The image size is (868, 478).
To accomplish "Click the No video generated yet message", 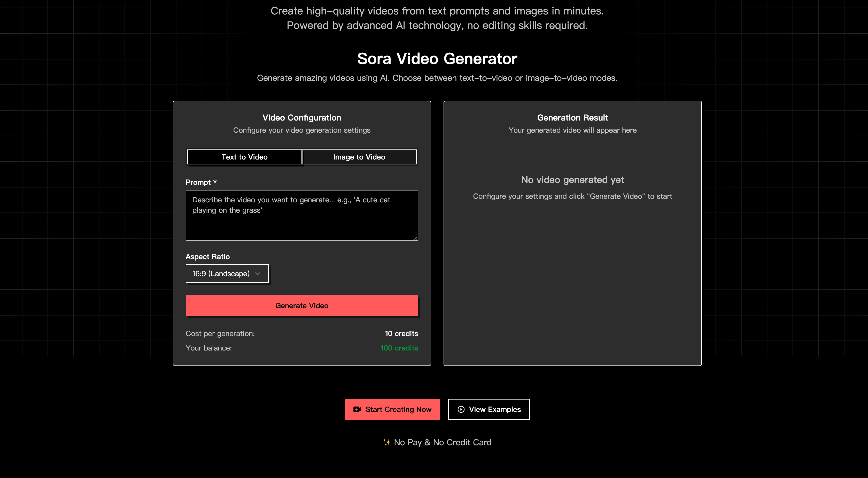I will (572, 180).
